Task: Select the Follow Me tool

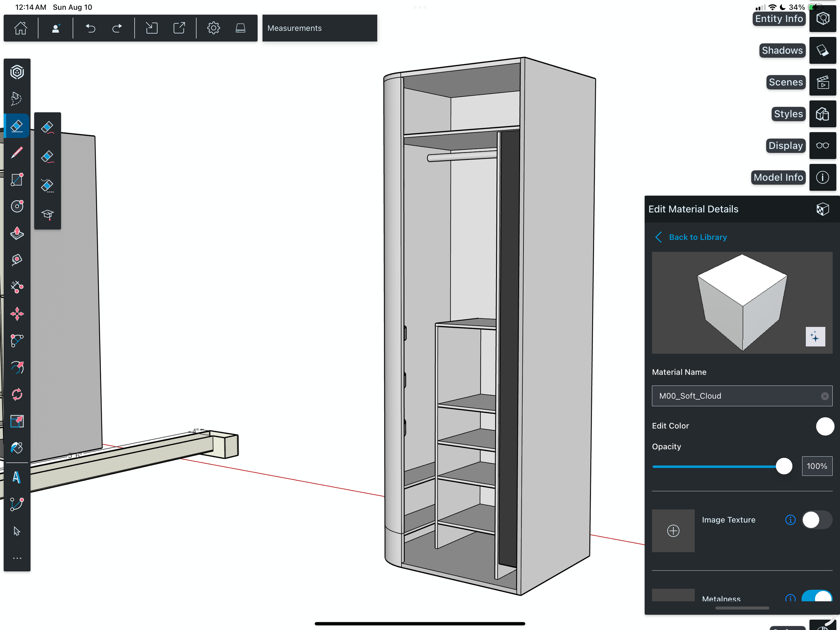Action: (x=17, y=367)
